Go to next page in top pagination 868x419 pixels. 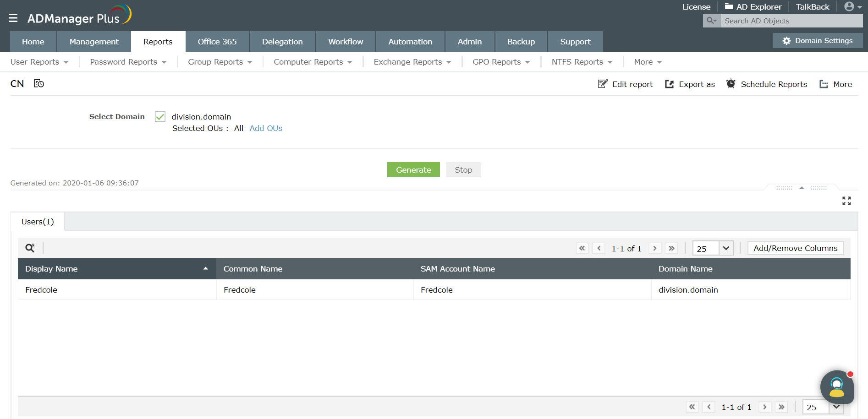tap(655, 248)
